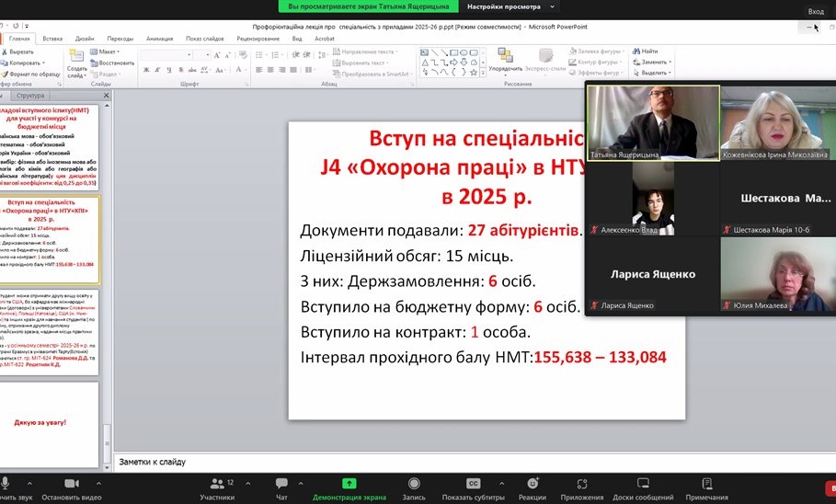Start recording with the Запись button
Viewport: 836px width, 504px height.
click(x=414, y=484)
